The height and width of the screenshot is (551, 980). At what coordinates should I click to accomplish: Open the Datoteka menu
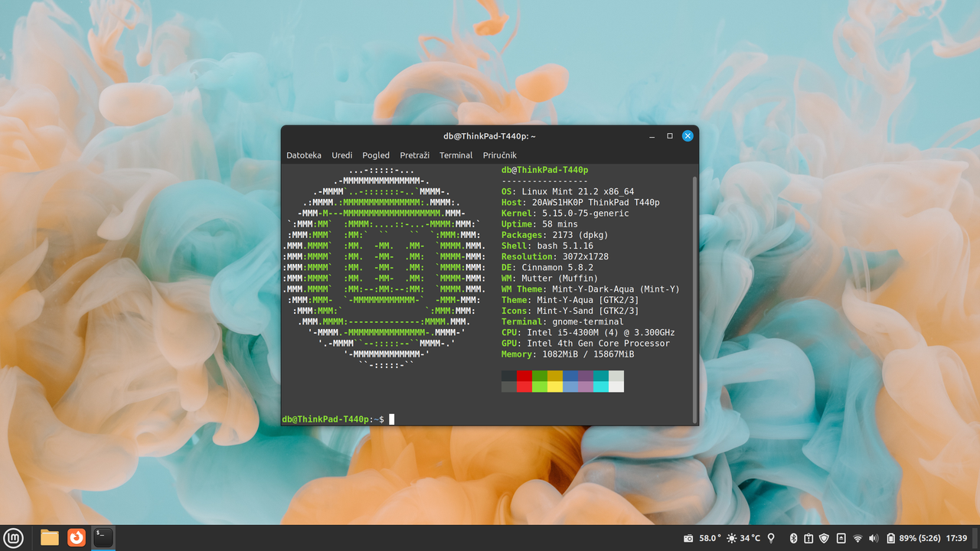click(x=304, y=155)
